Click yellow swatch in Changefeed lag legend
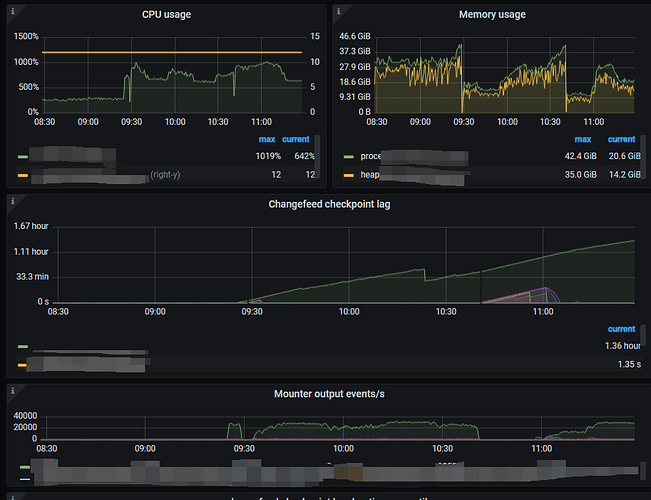Viewport: 651px width, 500px height. point(23,365)
